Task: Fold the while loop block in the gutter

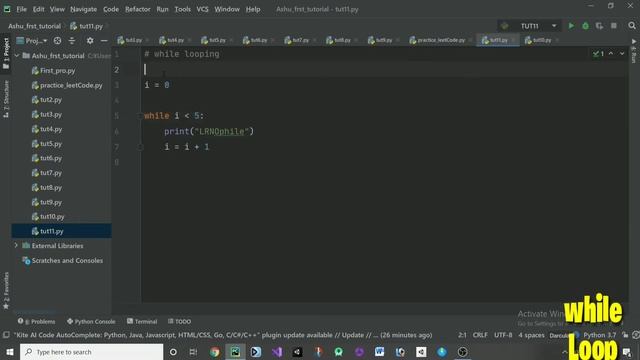Action: click(140, 116)
